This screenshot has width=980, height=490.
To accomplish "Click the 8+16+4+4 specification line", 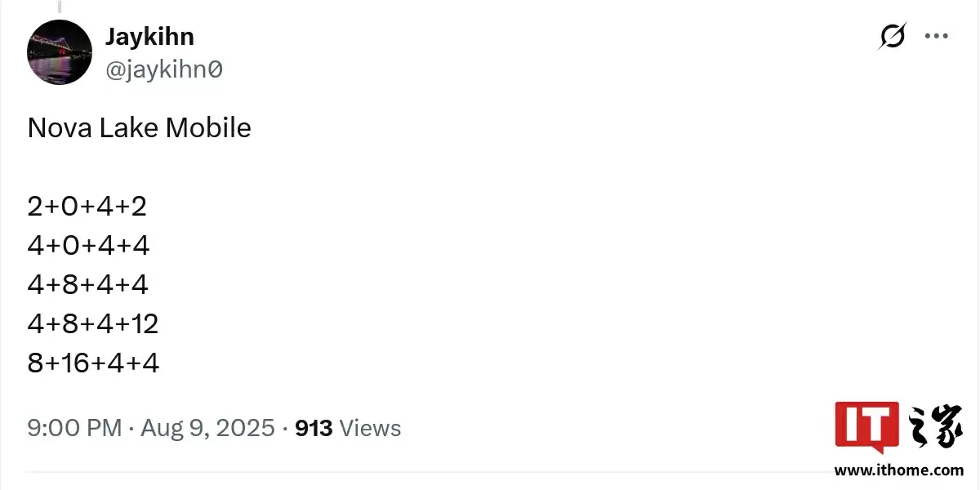I will tap(94, 363).
